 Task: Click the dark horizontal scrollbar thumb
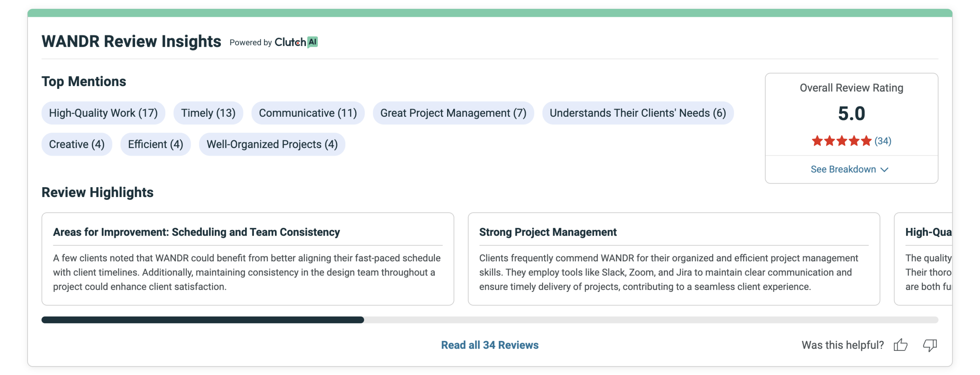point(203,320)
